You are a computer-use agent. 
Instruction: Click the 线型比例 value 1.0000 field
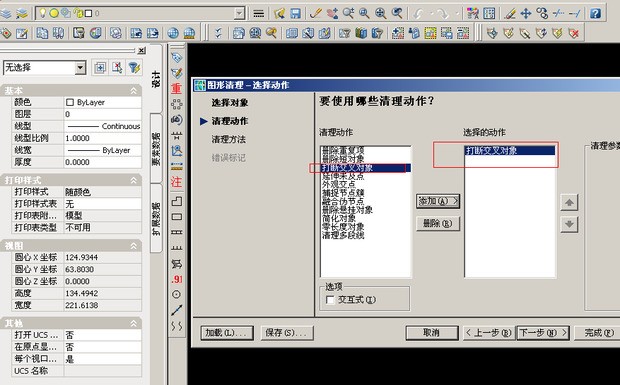(102, 138)
